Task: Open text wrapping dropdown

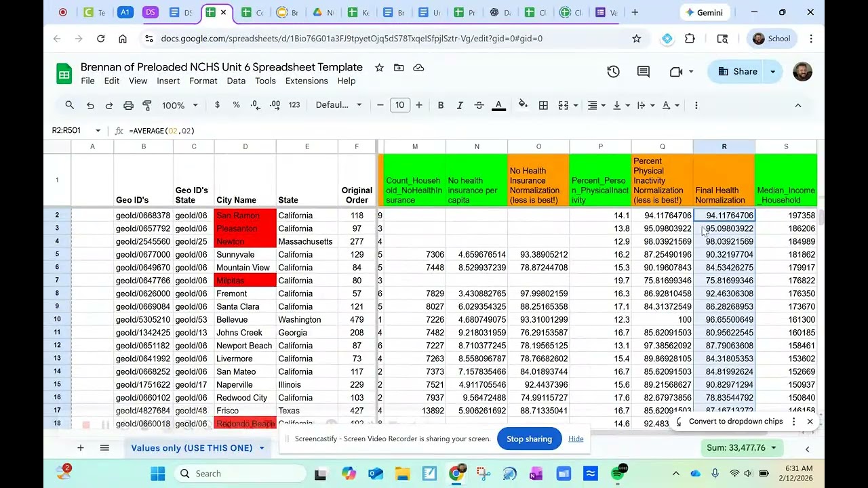Action: (x=645, y=105)
